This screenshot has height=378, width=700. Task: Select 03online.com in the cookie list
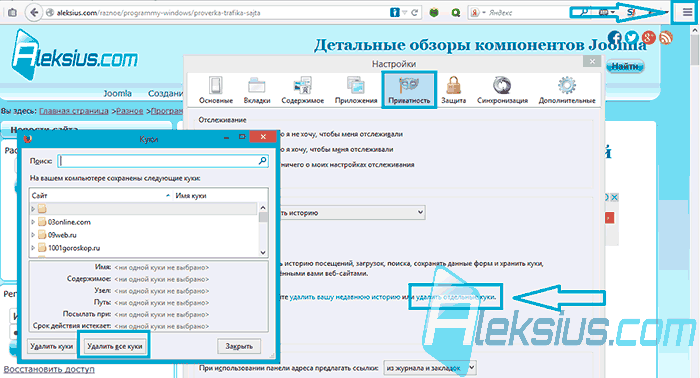click(69, 222)
